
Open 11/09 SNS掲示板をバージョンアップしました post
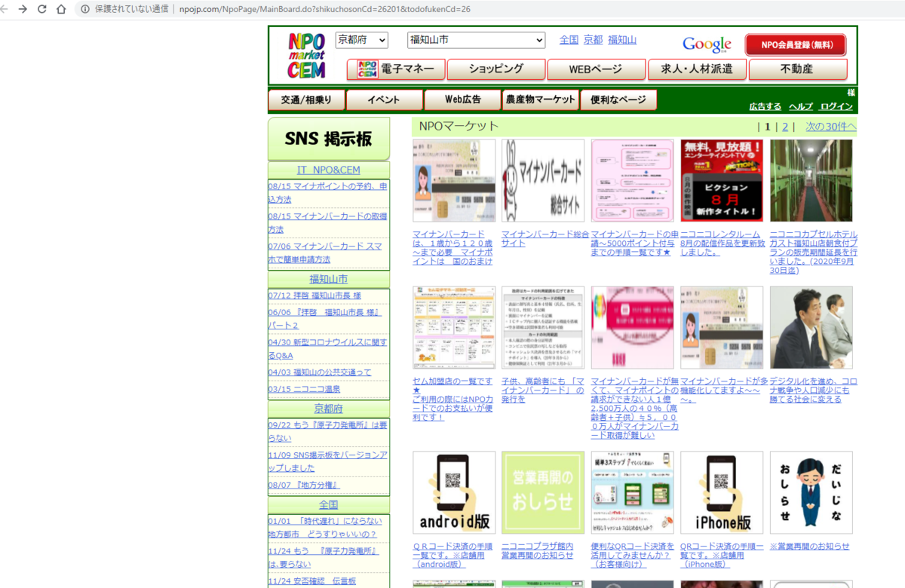coord(328,462)
